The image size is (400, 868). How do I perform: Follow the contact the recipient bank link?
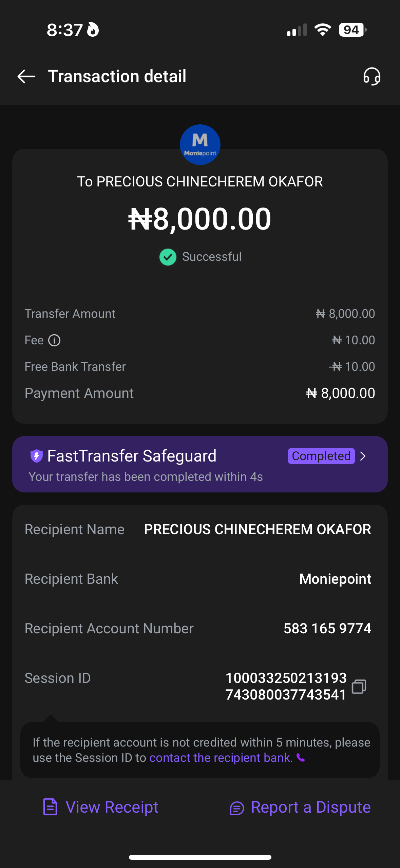coord(221,758)
